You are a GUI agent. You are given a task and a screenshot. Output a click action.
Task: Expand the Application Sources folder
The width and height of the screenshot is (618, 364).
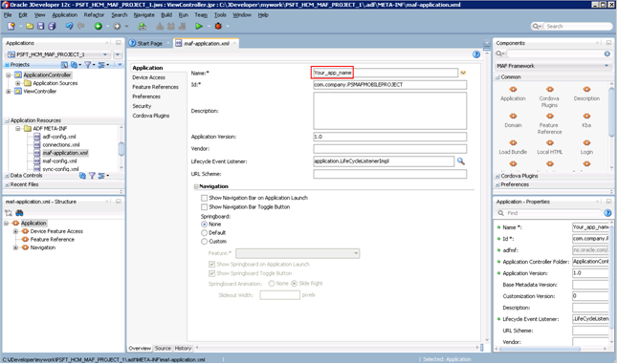click(x=18, y=83)
